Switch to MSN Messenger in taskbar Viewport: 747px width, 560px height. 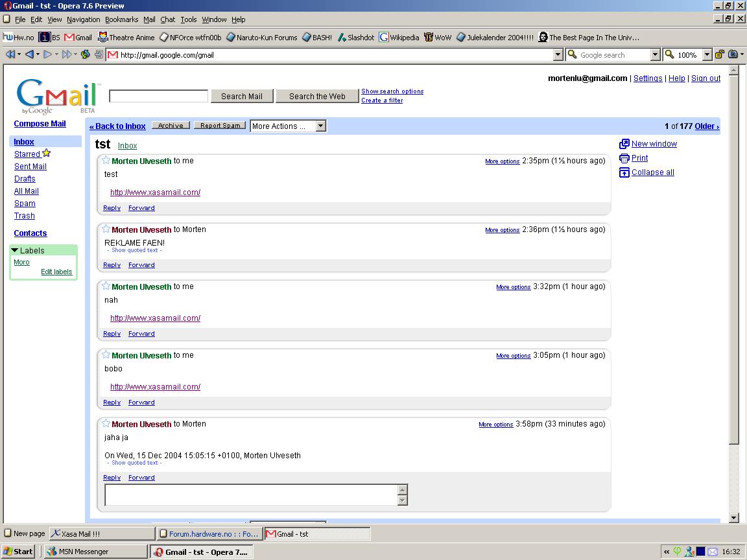tap(96, 552)
